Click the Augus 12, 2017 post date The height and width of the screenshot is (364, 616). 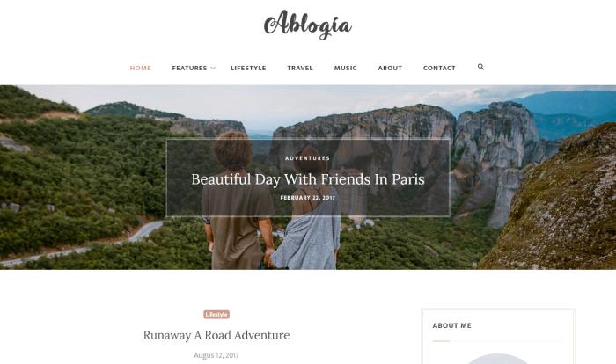pos(216,355)
